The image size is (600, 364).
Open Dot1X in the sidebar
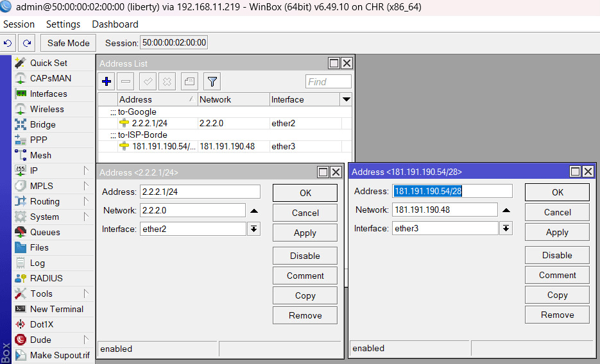tap(53, 324)
